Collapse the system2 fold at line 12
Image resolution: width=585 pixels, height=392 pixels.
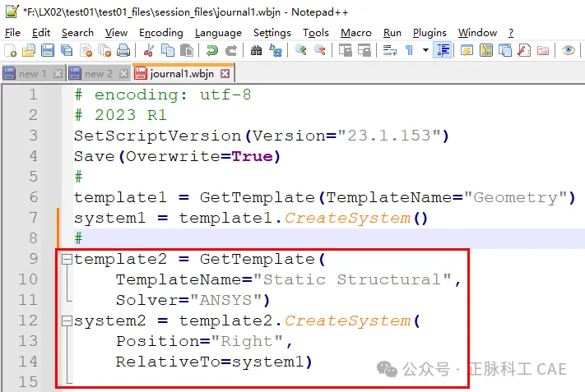click(x=66, y=321)
